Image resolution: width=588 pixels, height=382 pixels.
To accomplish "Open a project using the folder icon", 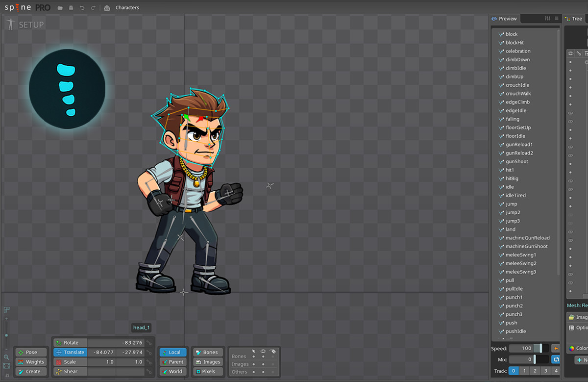I will [59, 7].
